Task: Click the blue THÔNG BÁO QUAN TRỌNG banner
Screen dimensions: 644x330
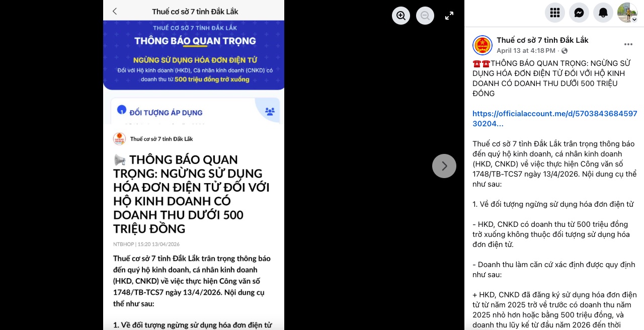Action: click(x=194, y=55)
